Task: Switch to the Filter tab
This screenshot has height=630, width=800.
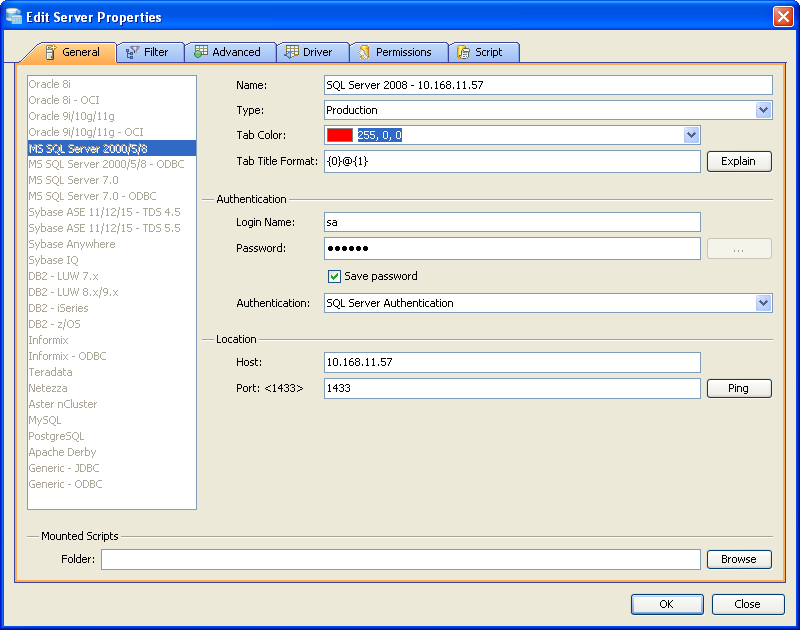Action: [150, 52]
